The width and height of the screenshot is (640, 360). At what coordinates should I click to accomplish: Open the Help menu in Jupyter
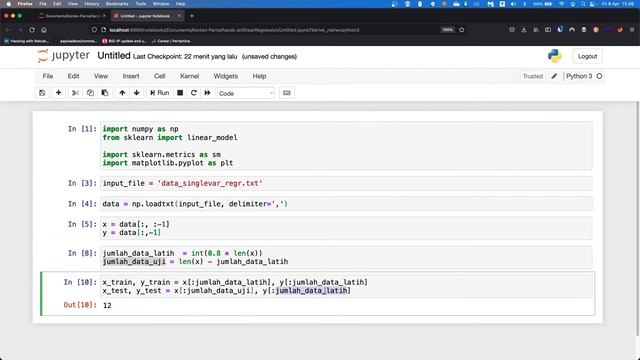click(259, 76)
